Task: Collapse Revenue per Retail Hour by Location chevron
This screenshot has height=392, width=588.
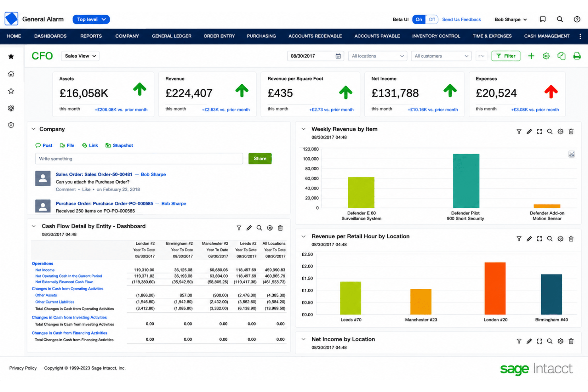Action: tap(304, 236)
